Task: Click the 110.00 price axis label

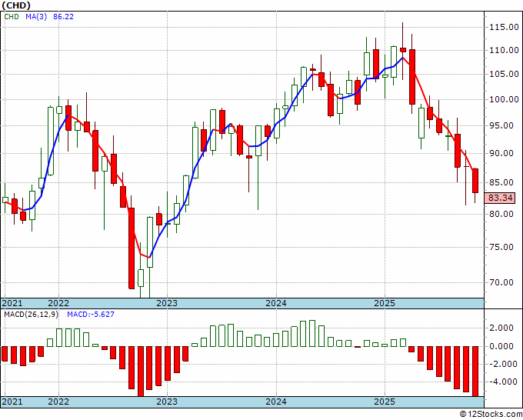Action: 504,50
